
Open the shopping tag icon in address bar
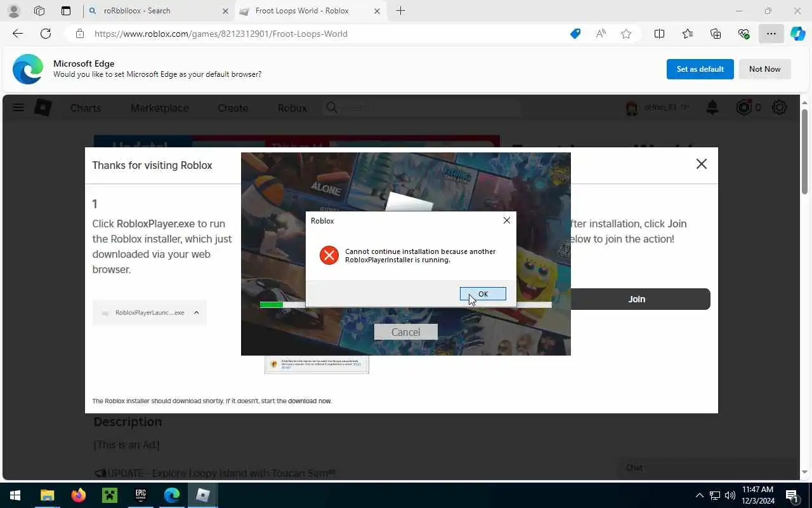(x=575, y=34)
